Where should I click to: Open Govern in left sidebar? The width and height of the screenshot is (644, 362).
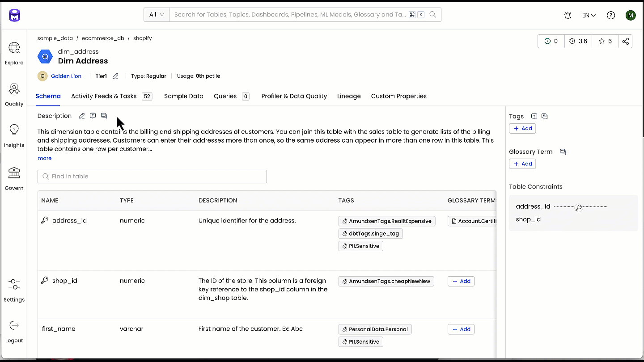pyautogui.click(x=14, y=178)
